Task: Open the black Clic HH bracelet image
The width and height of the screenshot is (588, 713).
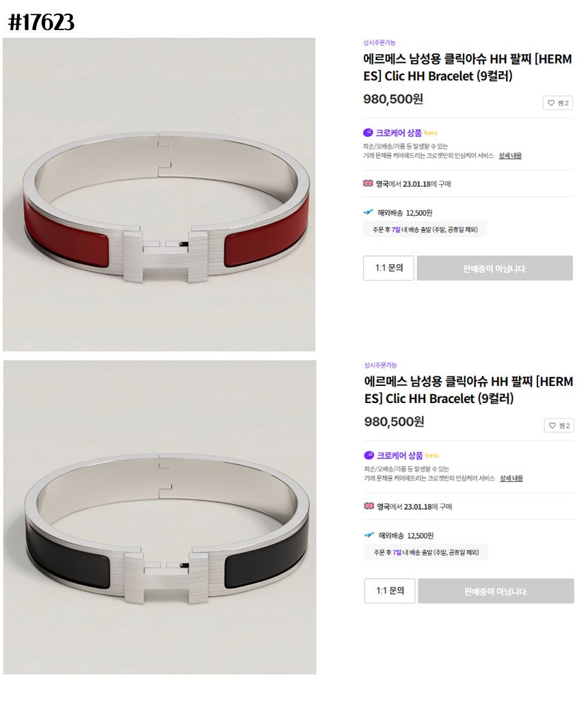Action: pos(159,517)
